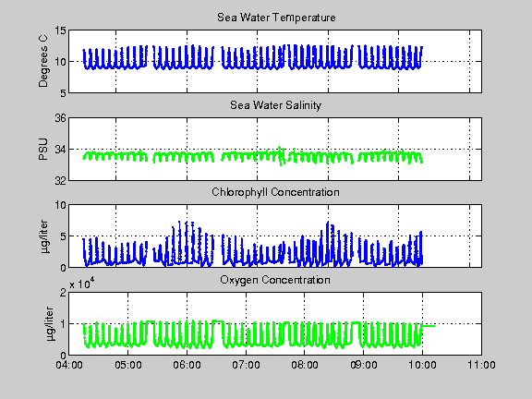Click the 36 tick on salinity axis
This screenshot has width=532, height=399.
tap(60, 118)
